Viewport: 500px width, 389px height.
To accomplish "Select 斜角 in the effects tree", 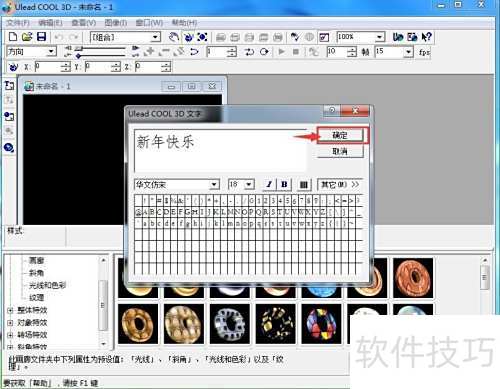I will tap(37, 273).
